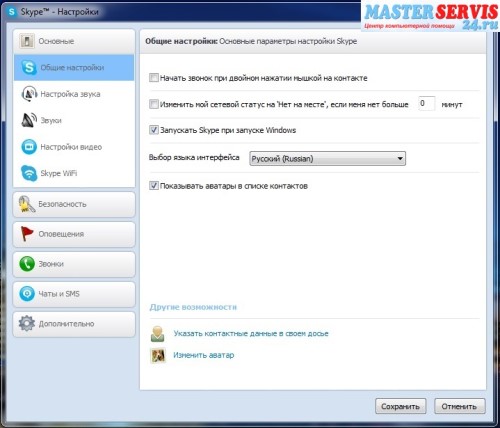Click the Другие возможности heading
The image size is (500, 428).
(x=193, y=307)
